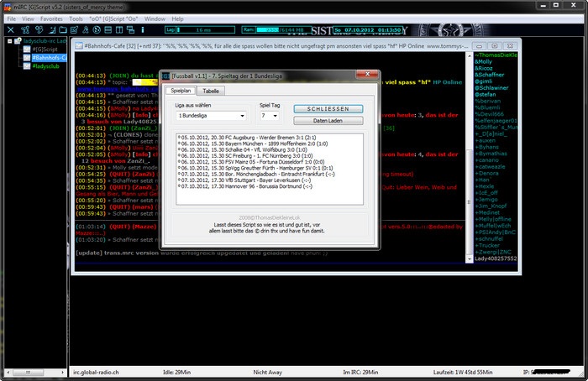Collapse the ladysclub-irc server tree node
This screenshot has height=381, width=588.
click(10, 41)
